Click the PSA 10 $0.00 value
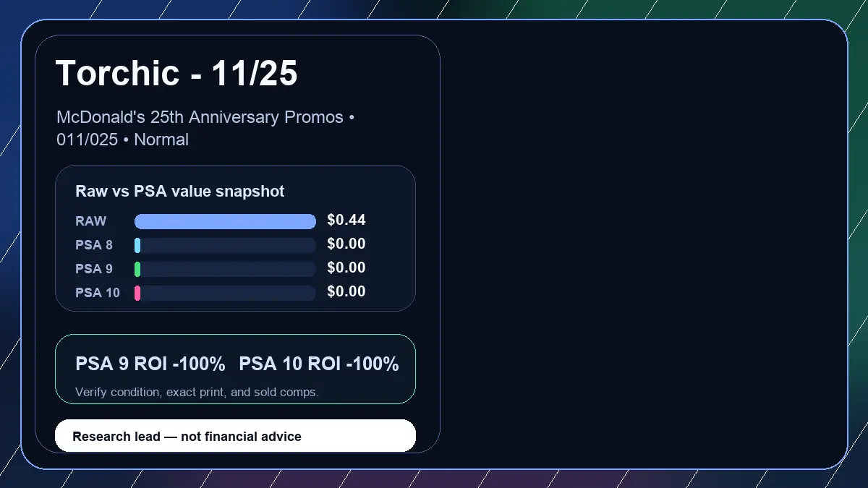The width and height of the screenshot is (868, 488). point(346,291)
